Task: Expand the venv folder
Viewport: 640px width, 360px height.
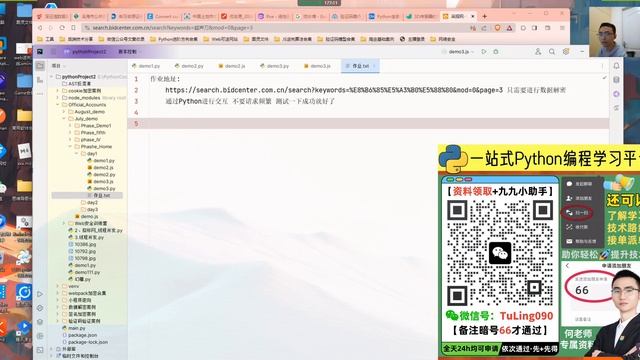Action: pos(58,286)
